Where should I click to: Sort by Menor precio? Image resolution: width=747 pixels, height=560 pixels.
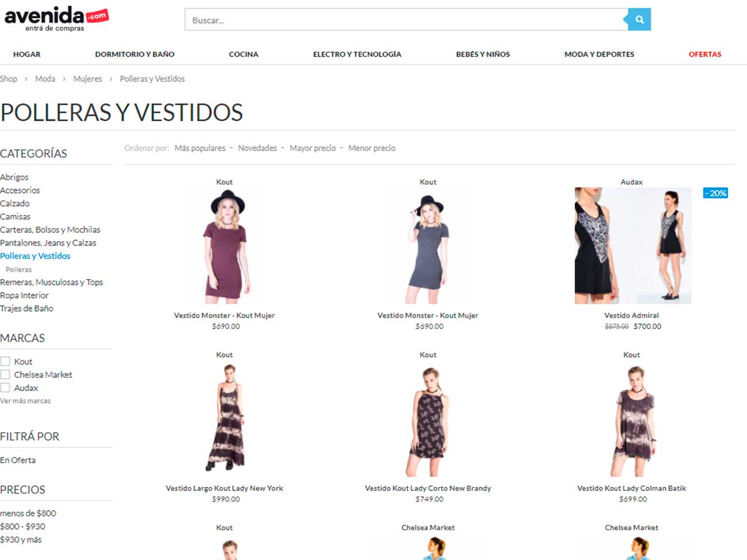(x=372, y=148)
